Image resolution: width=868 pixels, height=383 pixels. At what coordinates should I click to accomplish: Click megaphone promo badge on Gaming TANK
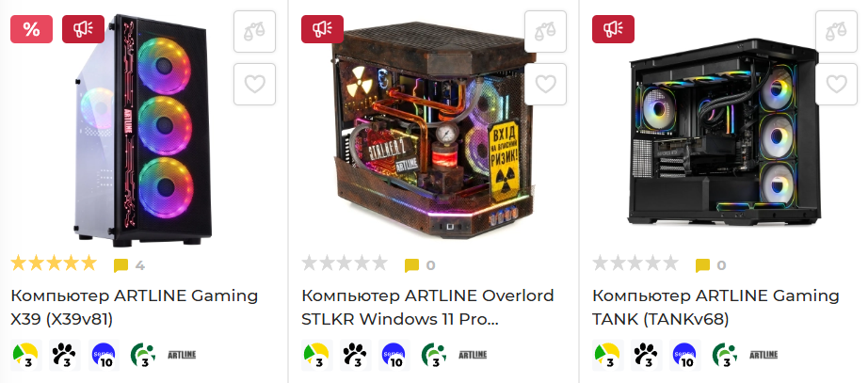click(x=614, y=29)
